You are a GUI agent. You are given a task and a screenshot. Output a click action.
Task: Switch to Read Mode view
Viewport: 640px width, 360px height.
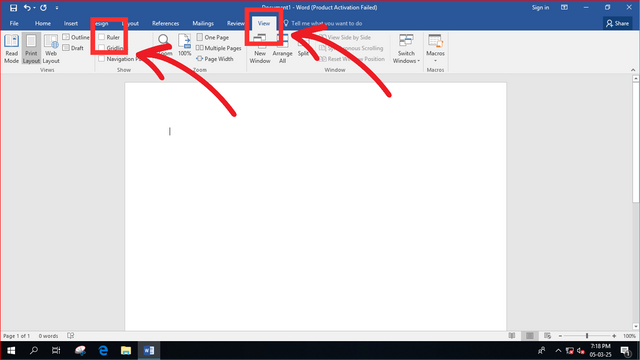(x=11, y=49)
